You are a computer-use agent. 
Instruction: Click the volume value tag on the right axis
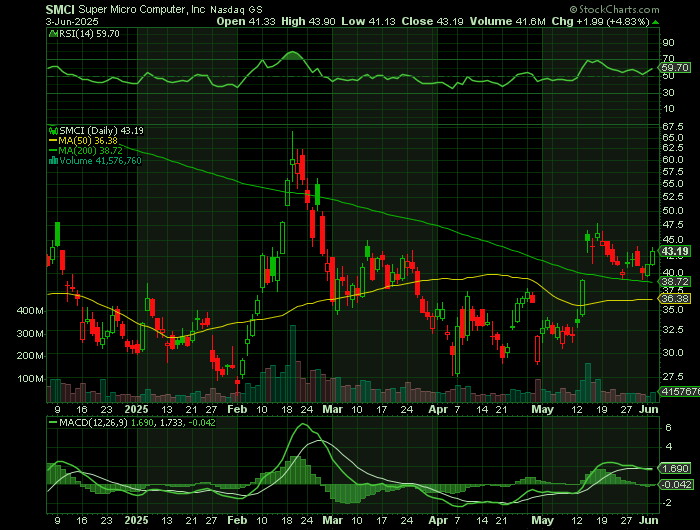(680, 392)
